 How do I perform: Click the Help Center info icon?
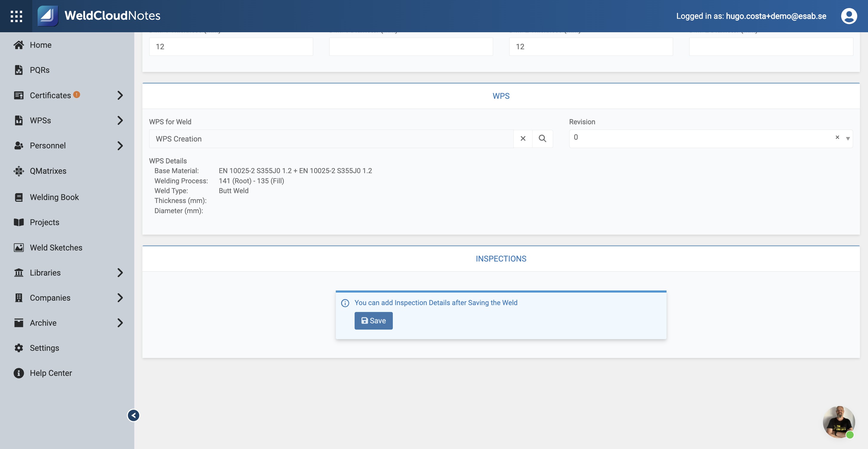19,373
